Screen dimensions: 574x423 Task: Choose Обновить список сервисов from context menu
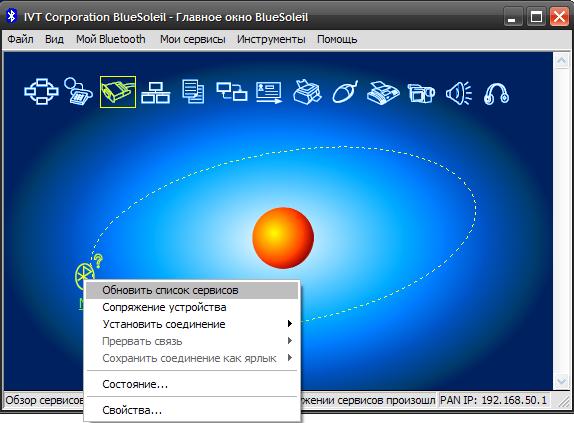(x=192, y=290)
